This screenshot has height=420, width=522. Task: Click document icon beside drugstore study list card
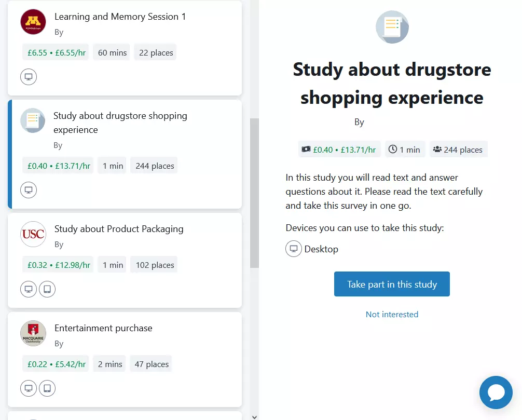click(x=33, y=120)
